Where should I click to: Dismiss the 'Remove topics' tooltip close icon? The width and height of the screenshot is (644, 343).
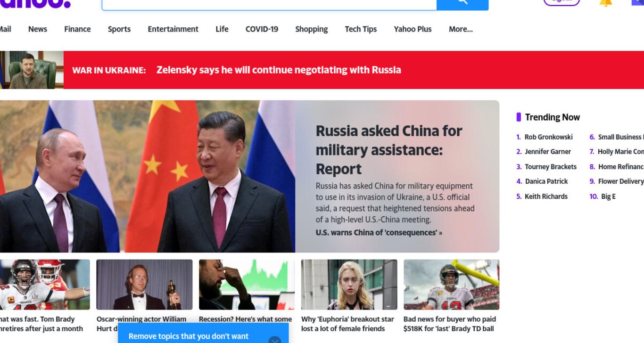tap(275, 340)
